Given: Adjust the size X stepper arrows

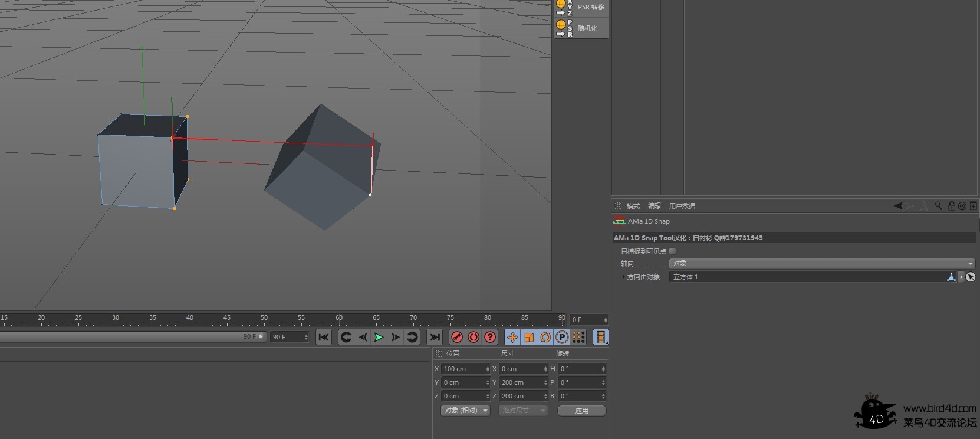Looking at the screenshot, I should [545, 369].
